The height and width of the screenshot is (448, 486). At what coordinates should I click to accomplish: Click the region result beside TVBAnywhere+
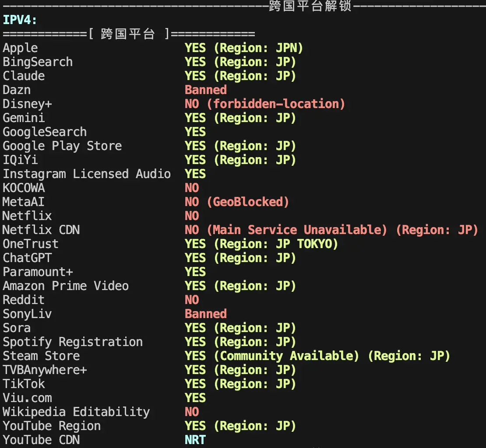240,370
